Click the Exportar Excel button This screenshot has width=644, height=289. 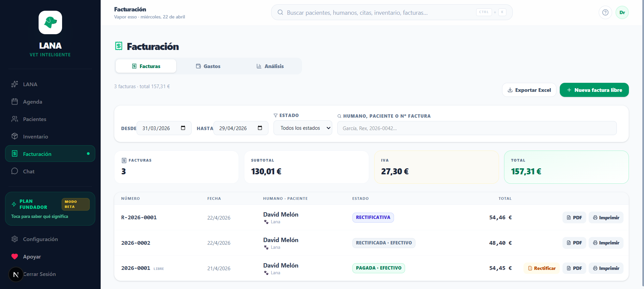pyautogui.click(x=529, y=90)
